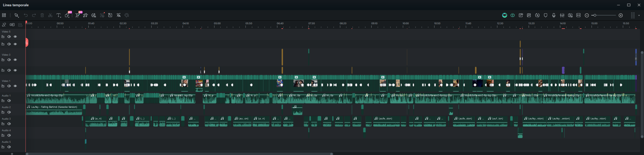Open the layout grid menu icon
644x155 pixels.
tap(4, 15)
